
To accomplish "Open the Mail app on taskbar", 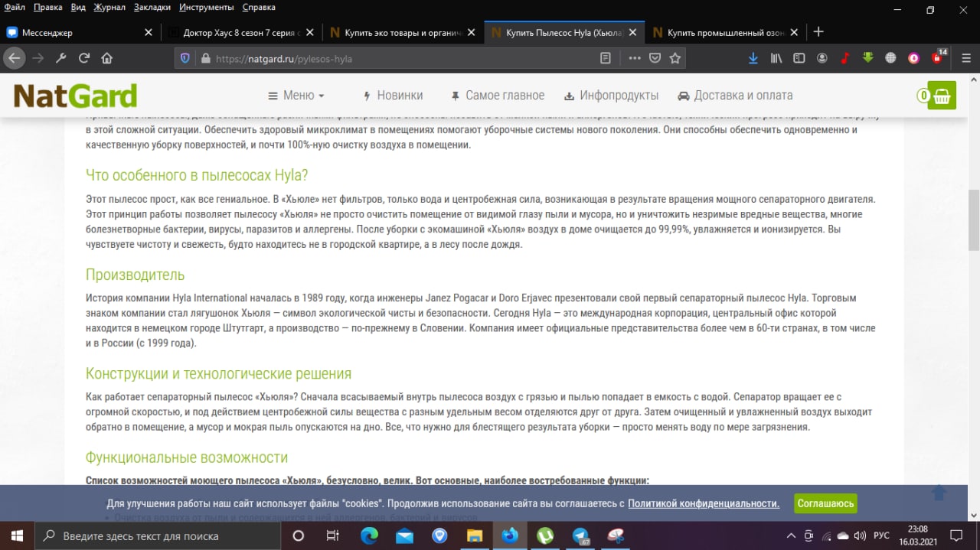I will [x=404, y=535].
